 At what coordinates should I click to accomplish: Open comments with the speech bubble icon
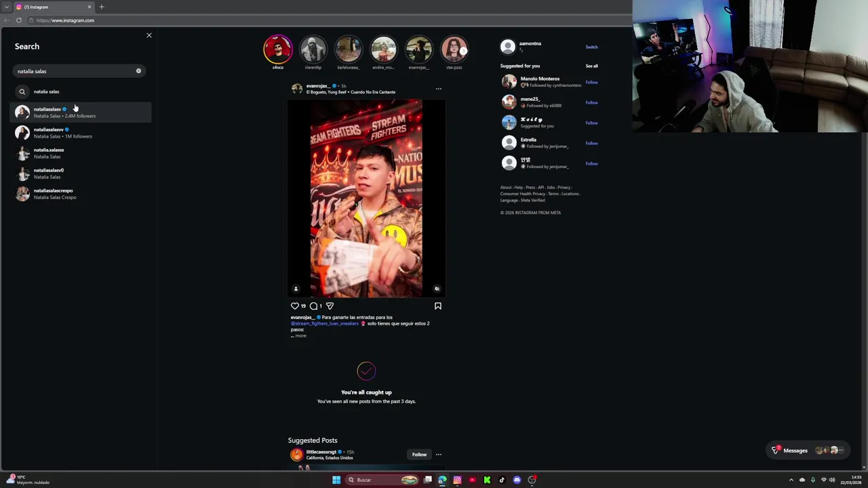(x=313, y=306)
